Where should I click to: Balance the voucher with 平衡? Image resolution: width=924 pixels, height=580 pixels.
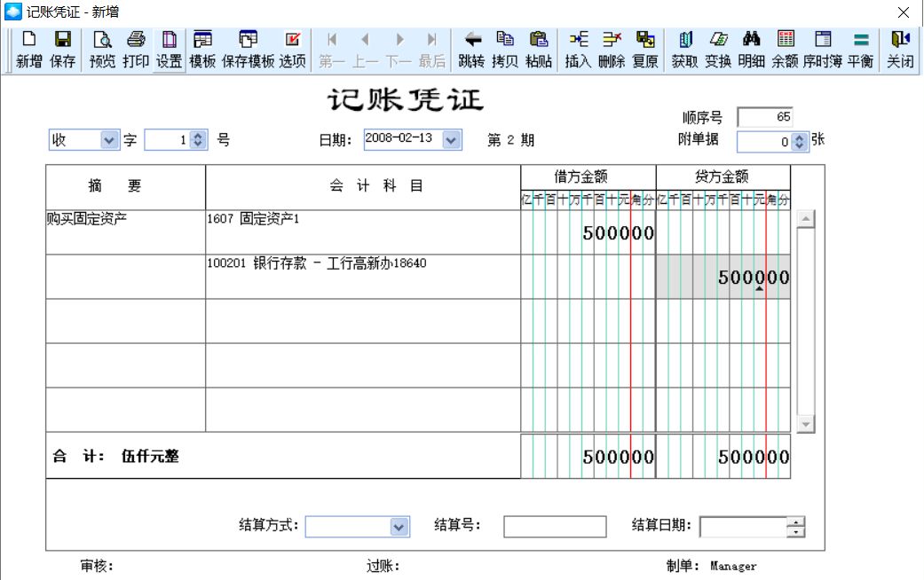tap(861, 50)
